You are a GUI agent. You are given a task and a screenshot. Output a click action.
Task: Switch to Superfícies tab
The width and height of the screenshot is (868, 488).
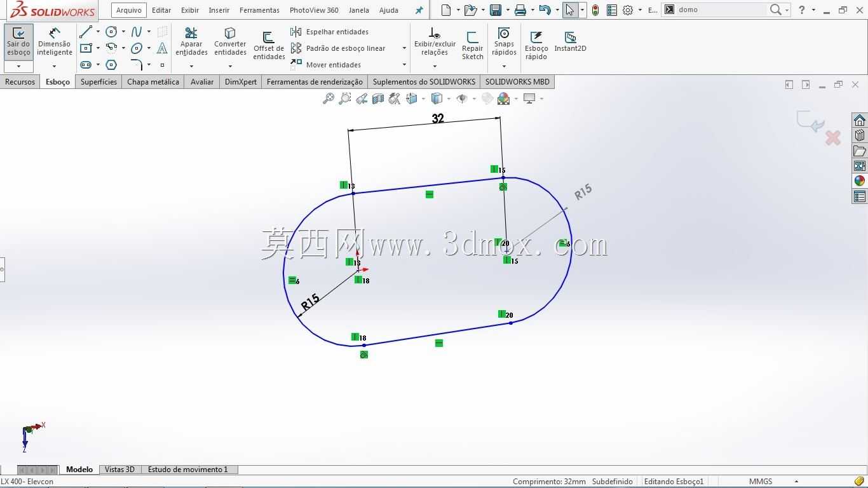98,81
